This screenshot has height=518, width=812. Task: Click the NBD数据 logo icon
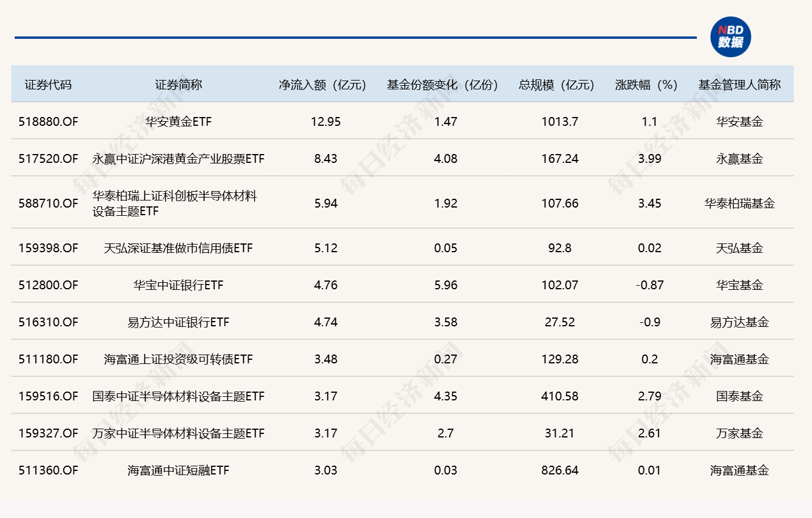(x=730, y=36)
